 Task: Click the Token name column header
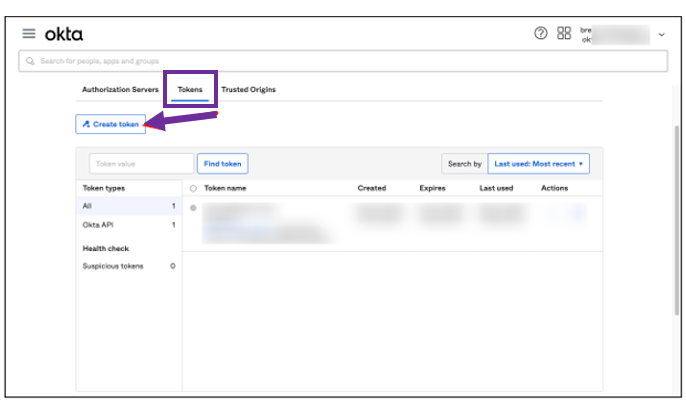pos(225,188)
